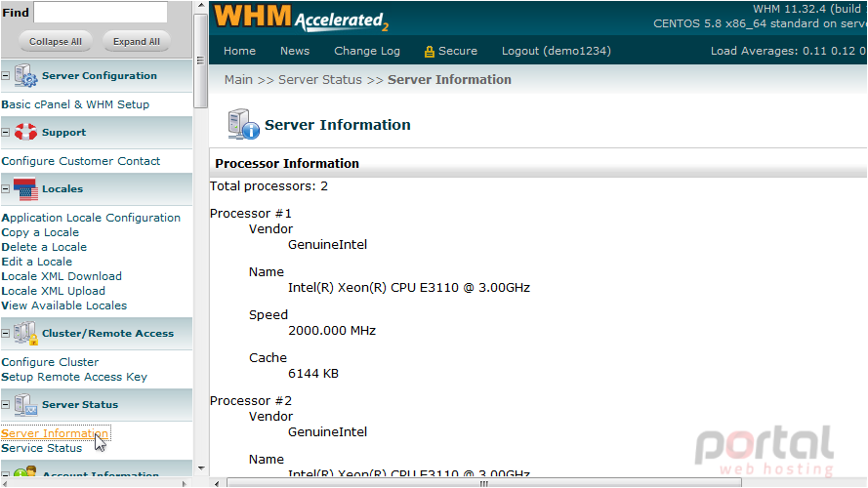Click the sidebar scroll down arrow
868x488 pixels.
coord(200,468)
